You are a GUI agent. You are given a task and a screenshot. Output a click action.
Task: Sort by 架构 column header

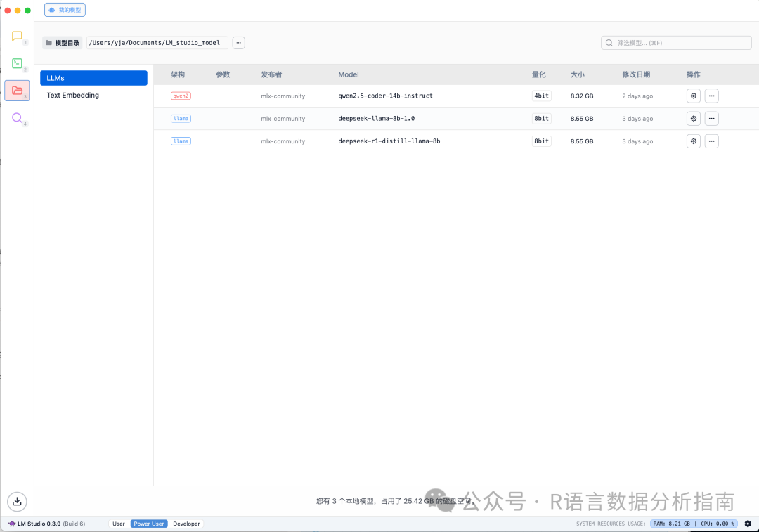coord(178,74)
